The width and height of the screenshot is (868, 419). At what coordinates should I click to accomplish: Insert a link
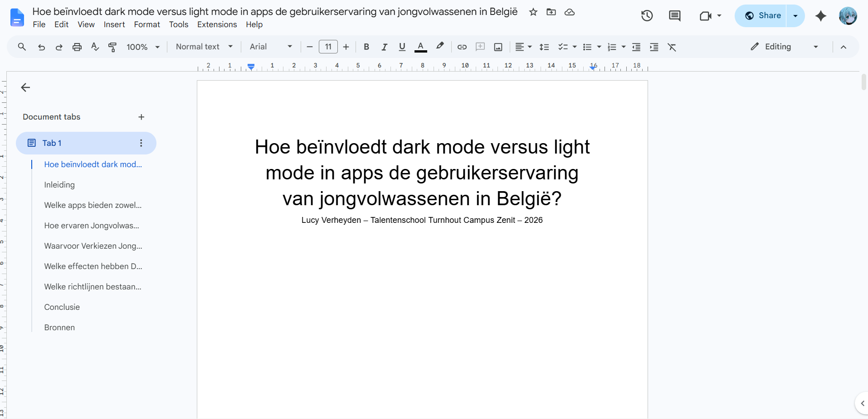[x=462, y=47]
